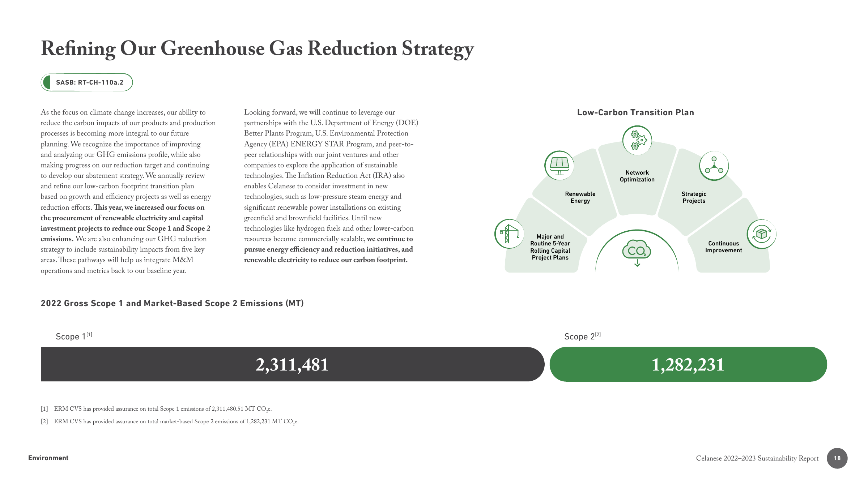The image size is (868, 488).
Task: Click the page number 18 badge
Action: tap(837, 458)
